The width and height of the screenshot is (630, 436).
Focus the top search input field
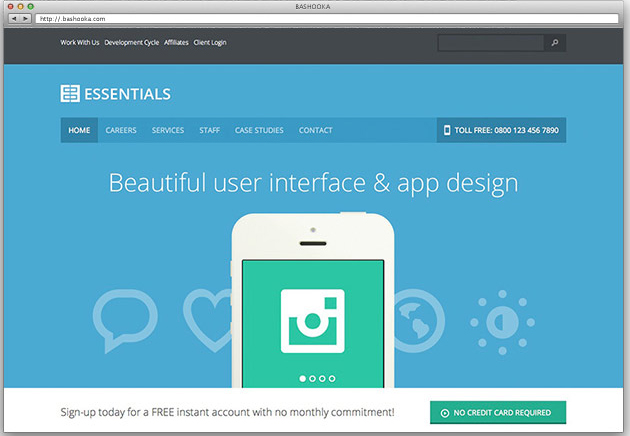click(x=490, y=43)
